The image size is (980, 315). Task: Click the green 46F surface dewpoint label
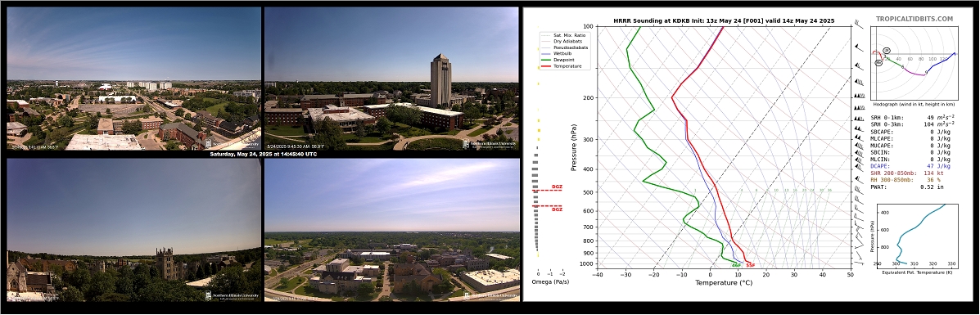click(x=736, y=265)
